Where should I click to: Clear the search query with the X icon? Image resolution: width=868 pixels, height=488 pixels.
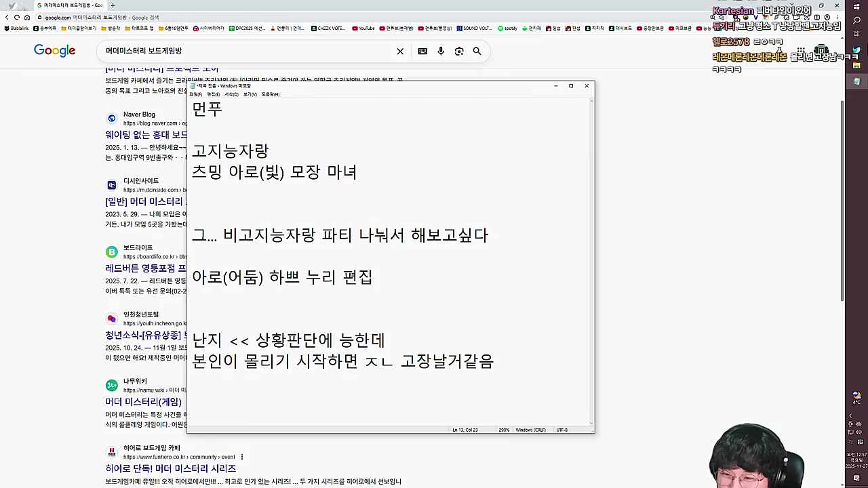(x=400, y=51)
